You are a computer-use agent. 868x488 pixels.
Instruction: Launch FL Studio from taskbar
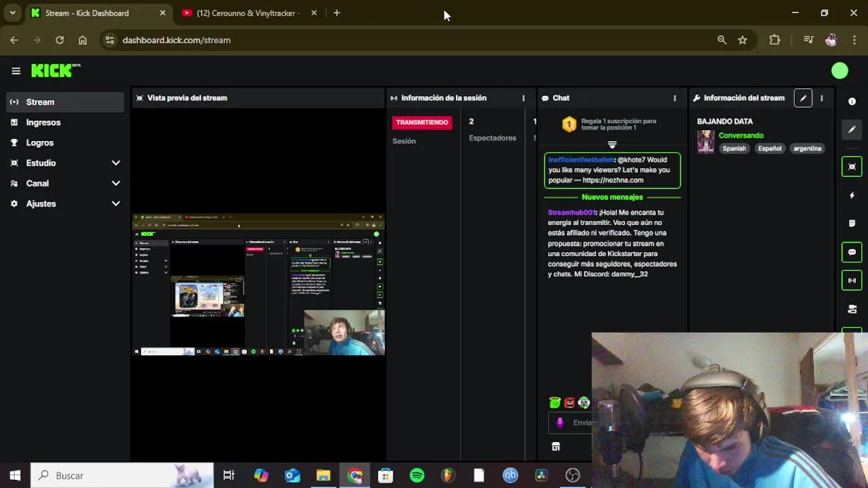[448, 475]
